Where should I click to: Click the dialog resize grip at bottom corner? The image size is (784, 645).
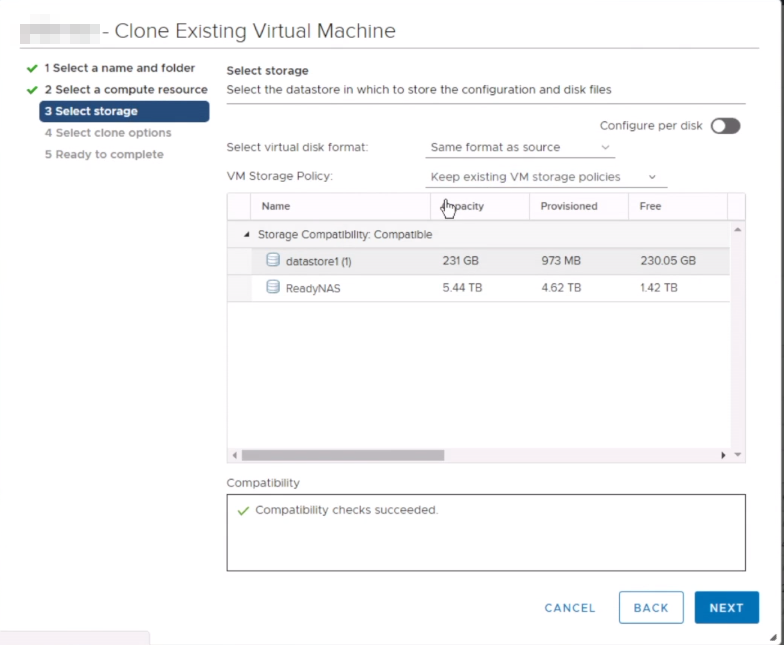[773, 637]
